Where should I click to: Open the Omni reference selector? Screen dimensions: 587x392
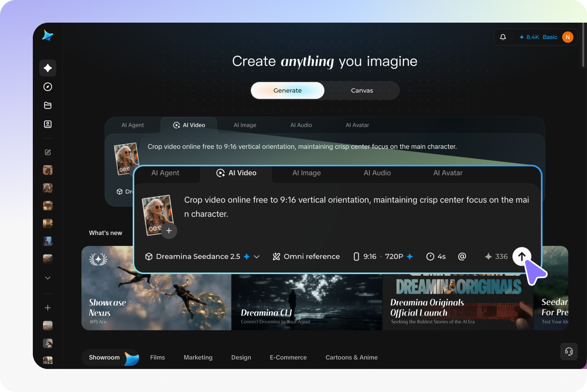click(x=306, y=257)
